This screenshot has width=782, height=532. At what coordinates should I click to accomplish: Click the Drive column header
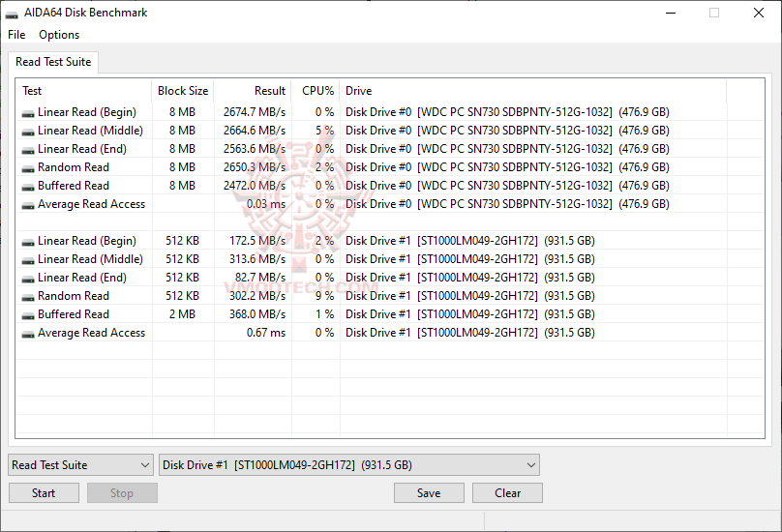(532, 91)
